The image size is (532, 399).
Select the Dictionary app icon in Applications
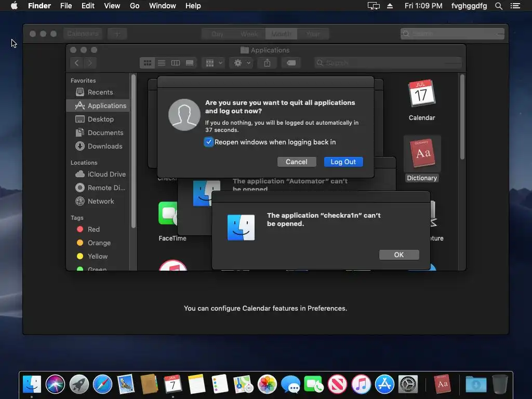(x=422, y=153)
